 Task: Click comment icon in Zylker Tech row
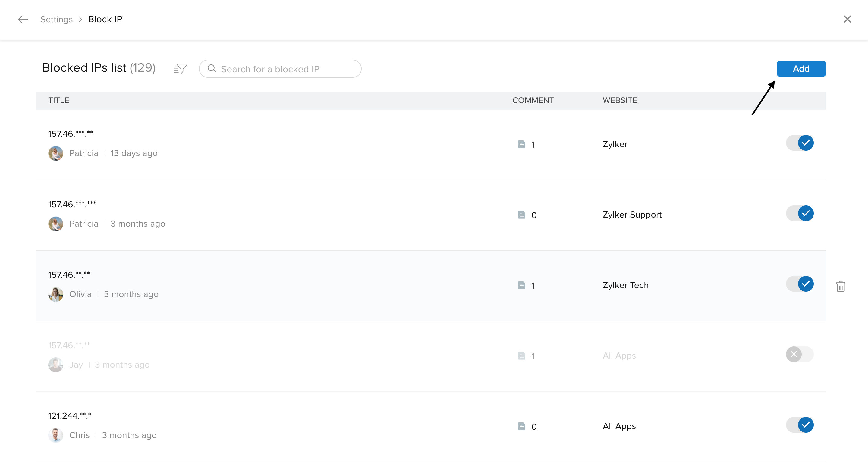[x=522, y=285]
